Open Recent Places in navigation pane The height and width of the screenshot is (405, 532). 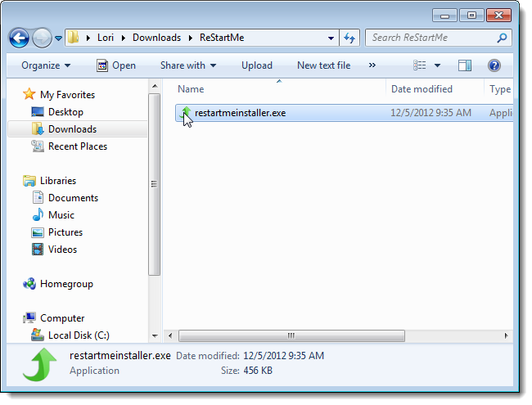click(78, 146)
